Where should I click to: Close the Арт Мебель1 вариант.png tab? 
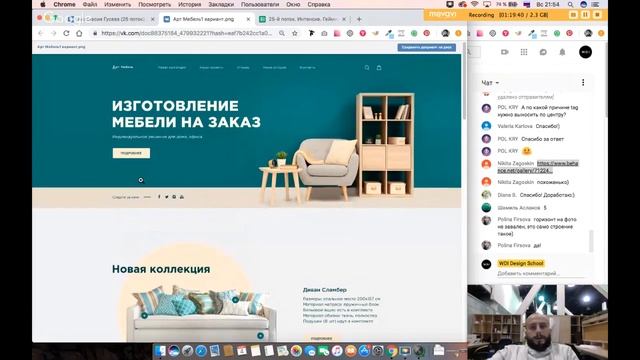(248, 19)
